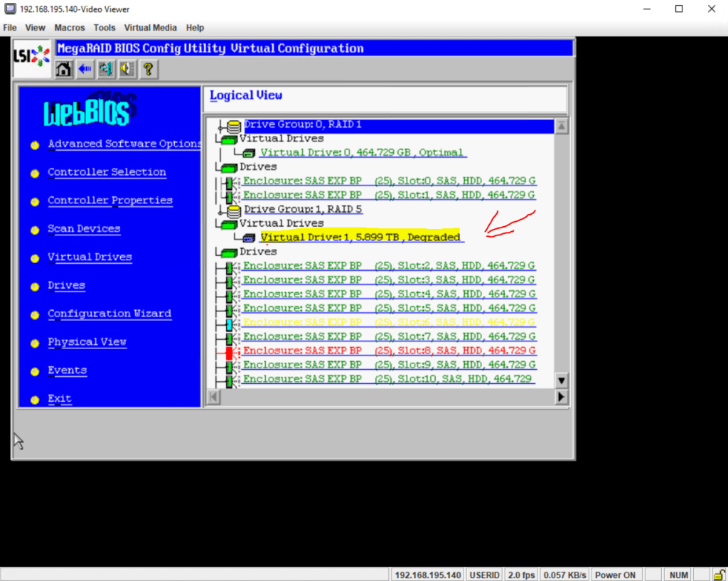Select the yellow Slot:6 drive entry
This screenshot has width=728, height=581.
pos(389,322)
